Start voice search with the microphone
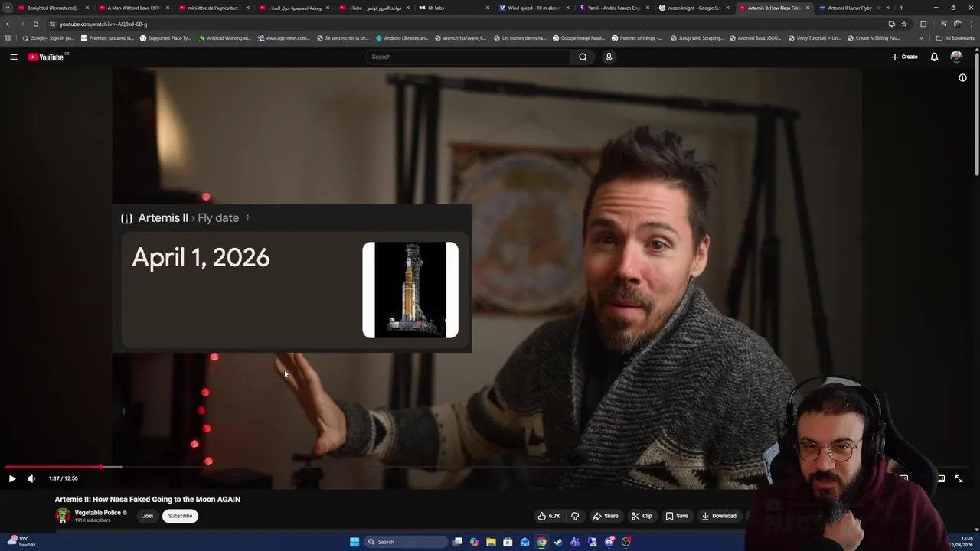This screenshot has height=551, width=980. (x=609, y=57)
